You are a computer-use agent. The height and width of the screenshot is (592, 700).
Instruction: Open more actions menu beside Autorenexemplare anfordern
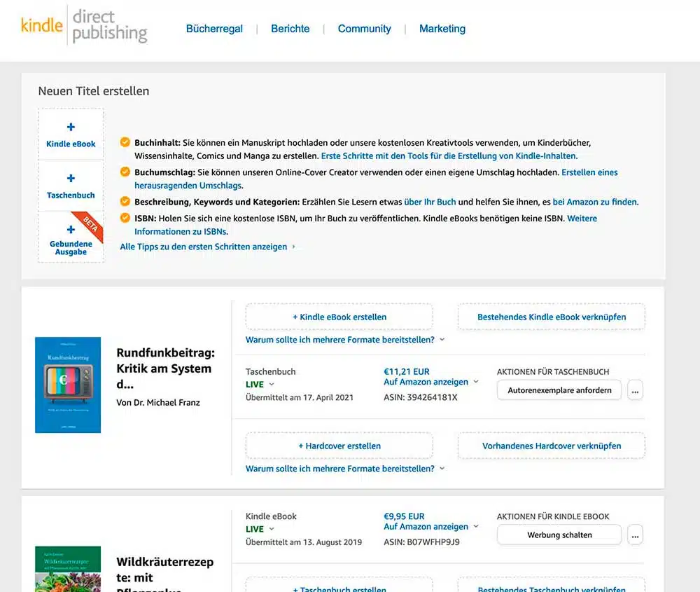(x=635, y=390)
